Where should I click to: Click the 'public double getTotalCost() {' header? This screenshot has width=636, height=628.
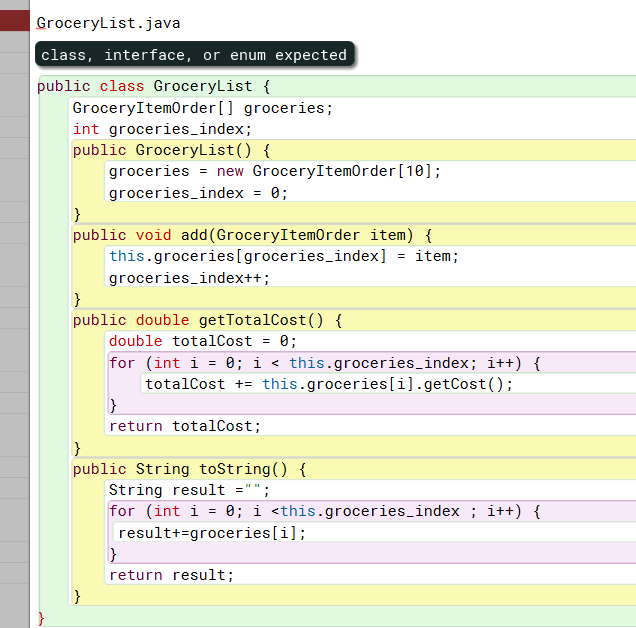click(x=207, y=320)
